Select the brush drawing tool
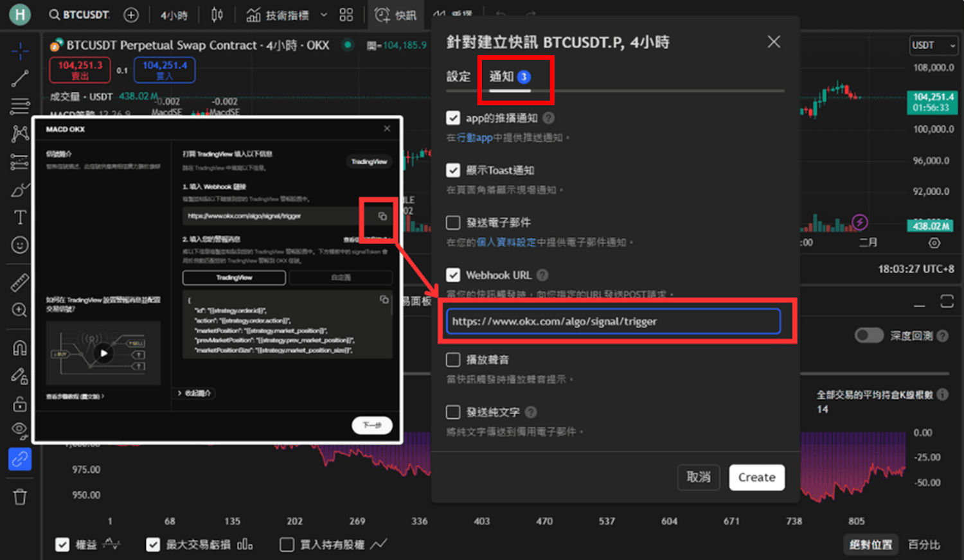 coord(20,190)
